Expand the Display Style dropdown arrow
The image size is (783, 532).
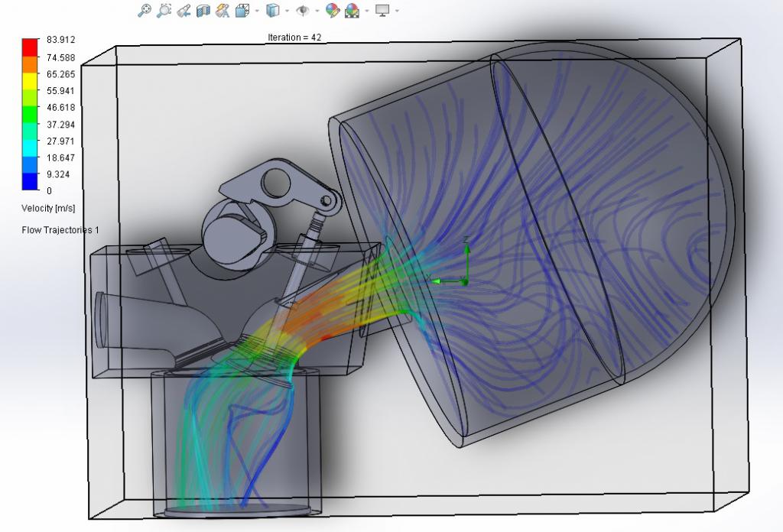coord(287,11)
